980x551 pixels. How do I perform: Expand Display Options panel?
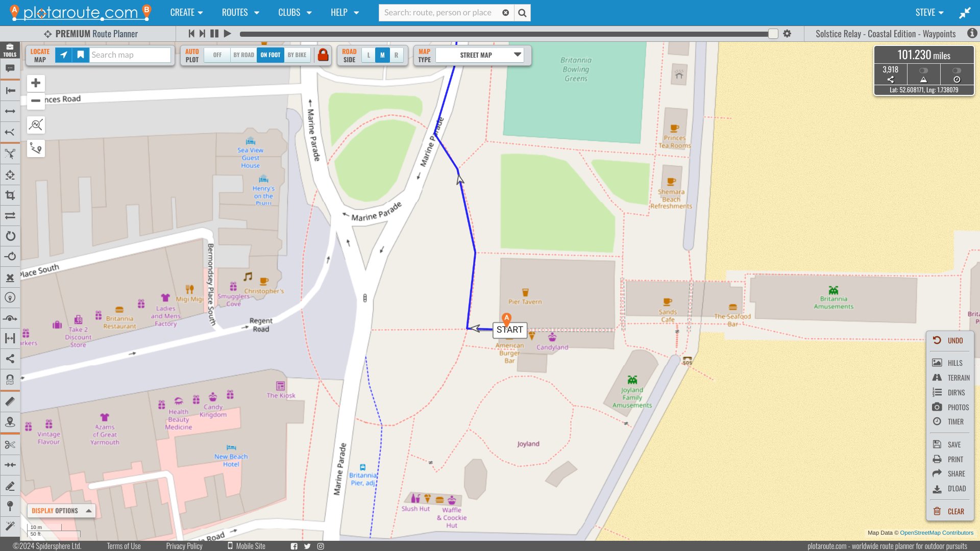[61, 511]
